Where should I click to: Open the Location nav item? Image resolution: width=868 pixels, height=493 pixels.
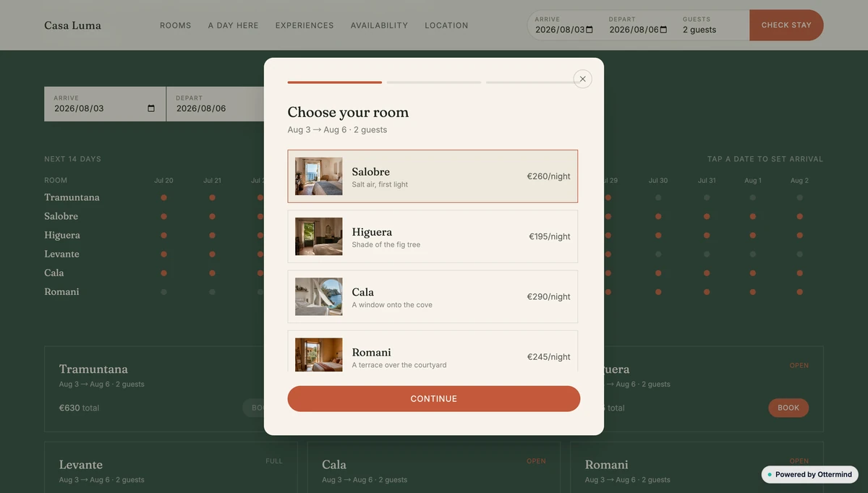446,25
